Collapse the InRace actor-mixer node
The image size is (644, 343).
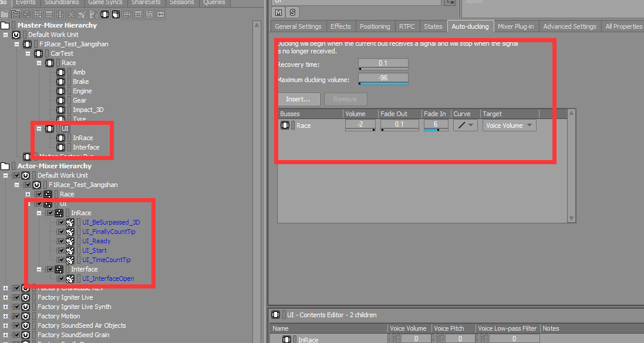(x=39, y=213)
